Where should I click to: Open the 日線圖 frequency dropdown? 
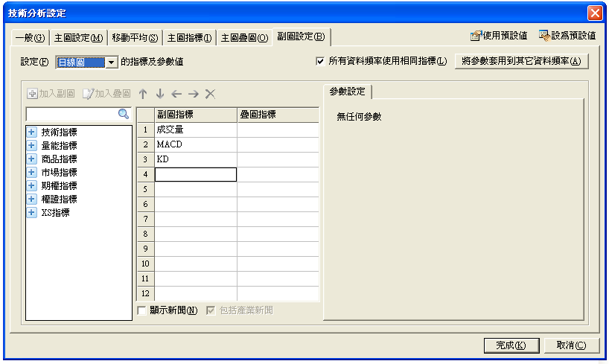[112, 63]
